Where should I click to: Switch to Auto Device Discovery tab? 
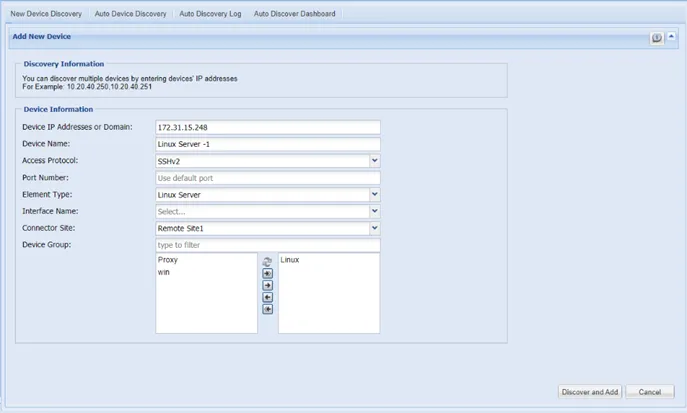pos(131,14)
